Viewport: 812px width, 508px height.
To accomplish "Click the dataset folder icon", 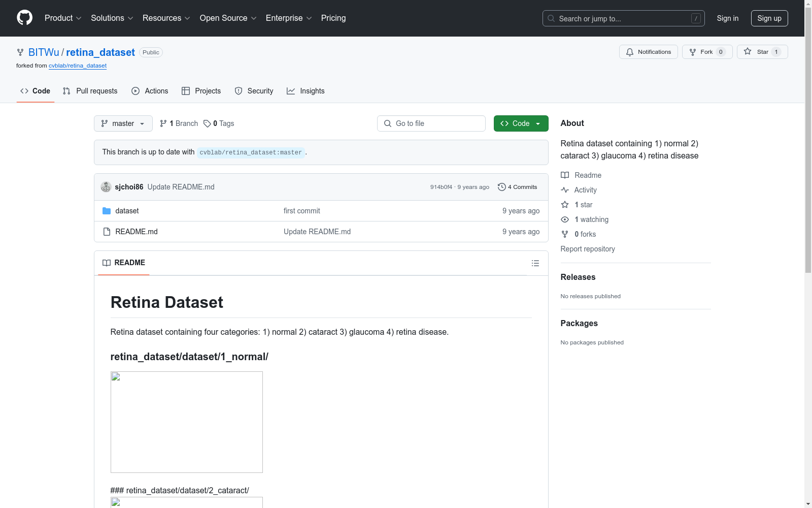I will pyautogui.click(x=107, y=211).
